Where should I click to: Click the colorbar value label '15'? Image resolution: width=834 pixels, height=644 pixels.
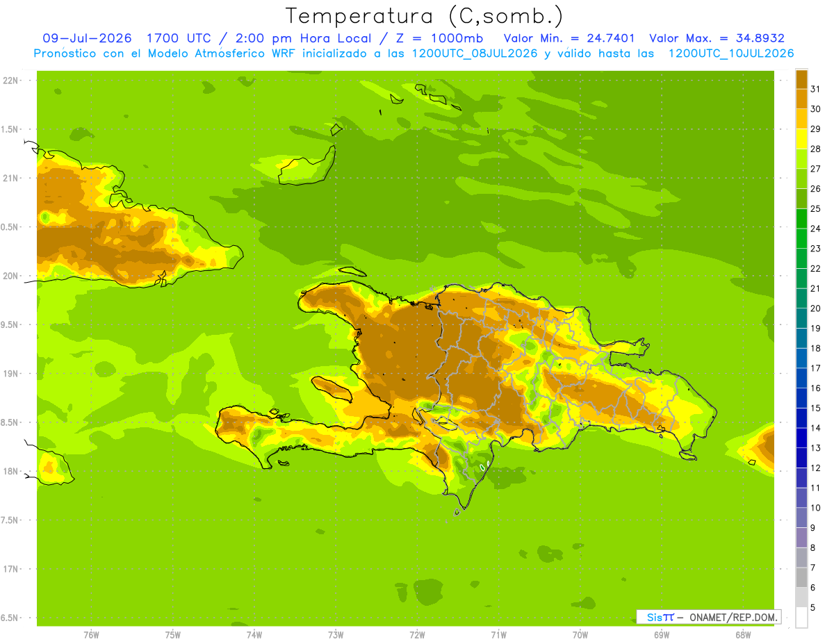[x=816, y=408]
